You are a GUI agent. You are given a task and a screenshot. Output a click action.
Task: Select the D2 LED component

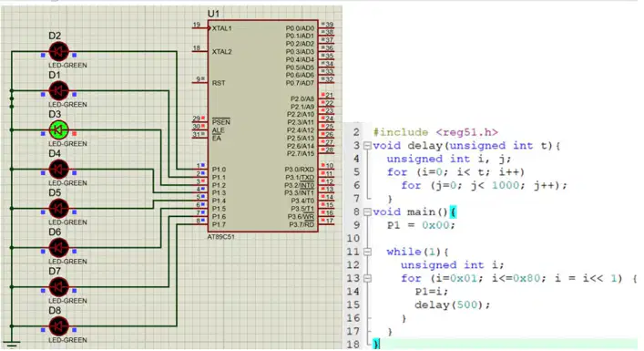58,52
